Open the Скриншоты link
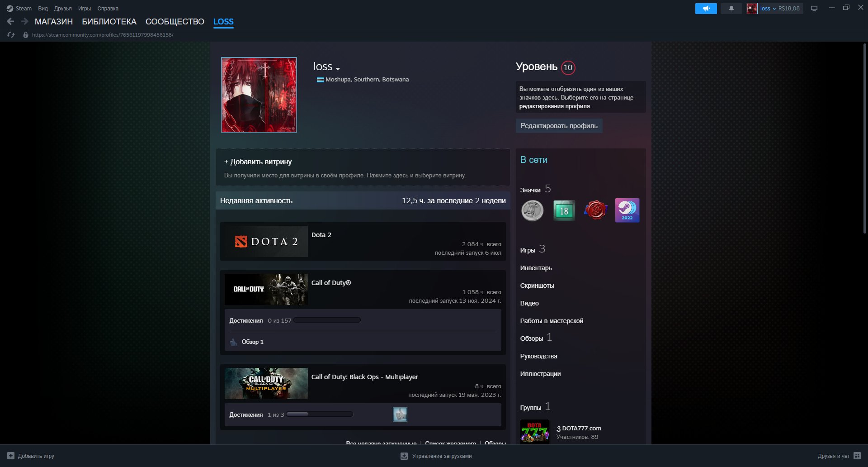868x467 pixels. [537, 286]
